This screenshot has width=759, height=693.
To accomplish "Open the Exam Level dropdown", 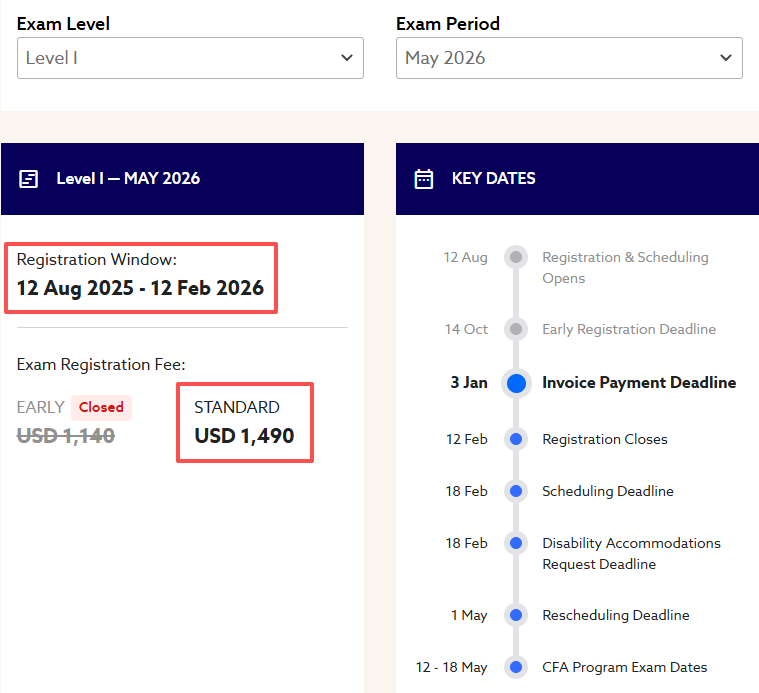I will coord(190,58).
